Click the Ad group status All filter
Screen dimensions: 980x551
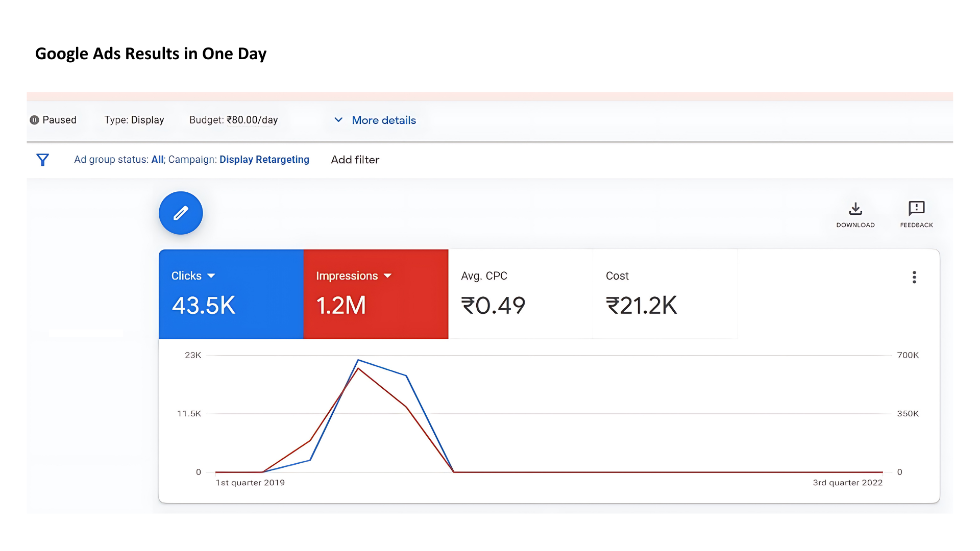pos(157,160)
